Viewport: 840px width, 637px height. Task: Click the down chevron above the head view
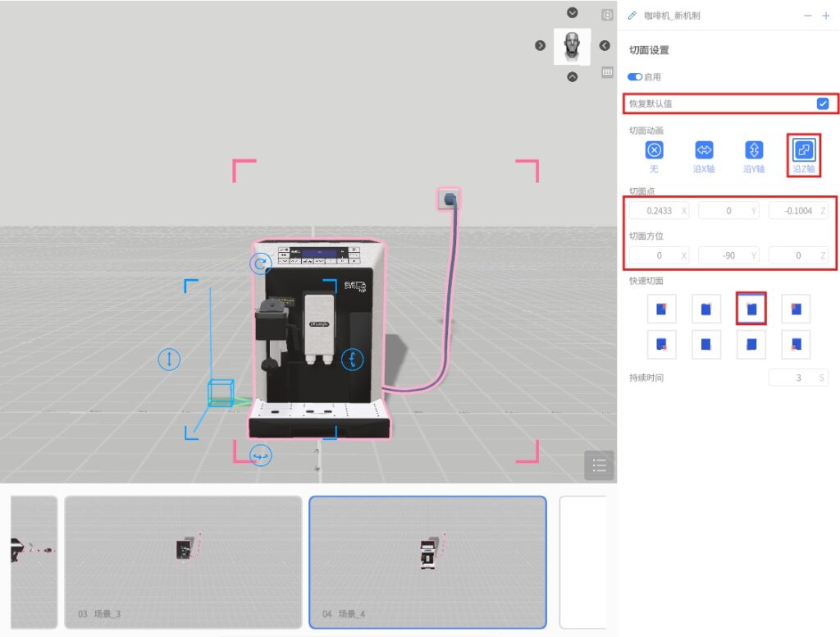pyautogui.click(x=573, y=13)
